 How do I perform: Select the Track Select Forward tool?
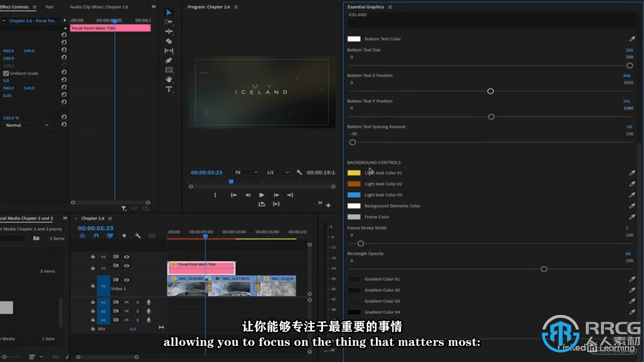pyautogui.click(x=169, y=22)
